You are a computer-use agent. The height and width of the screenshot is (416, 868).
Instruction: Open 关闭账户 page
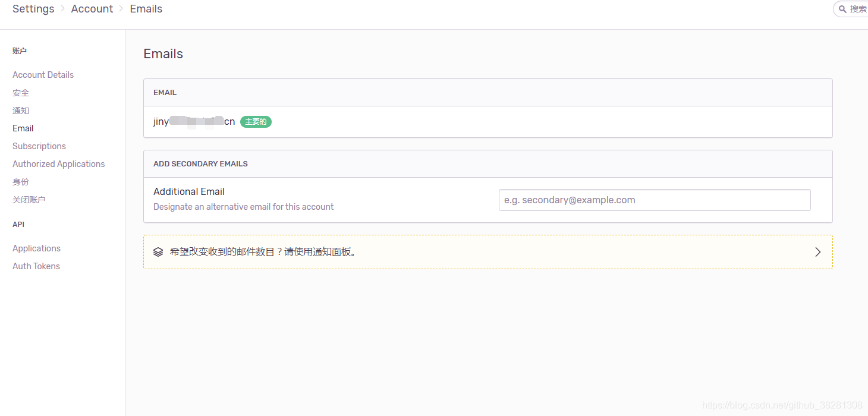(29, 200)
